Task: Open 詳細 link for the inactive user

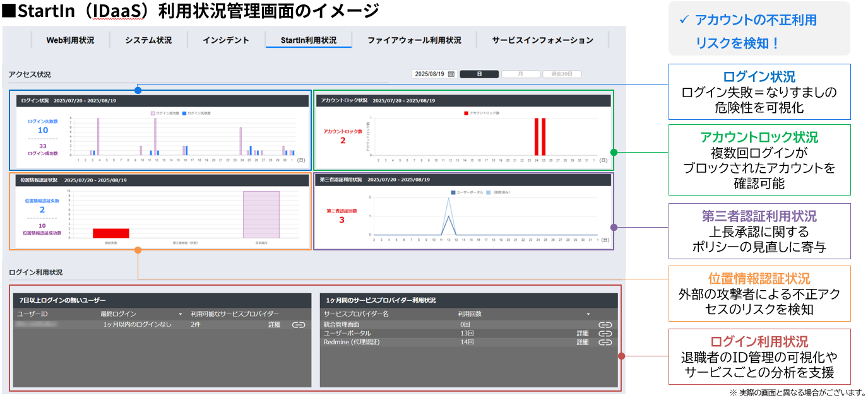Action: pyautogui.click(x=274, y=325)
